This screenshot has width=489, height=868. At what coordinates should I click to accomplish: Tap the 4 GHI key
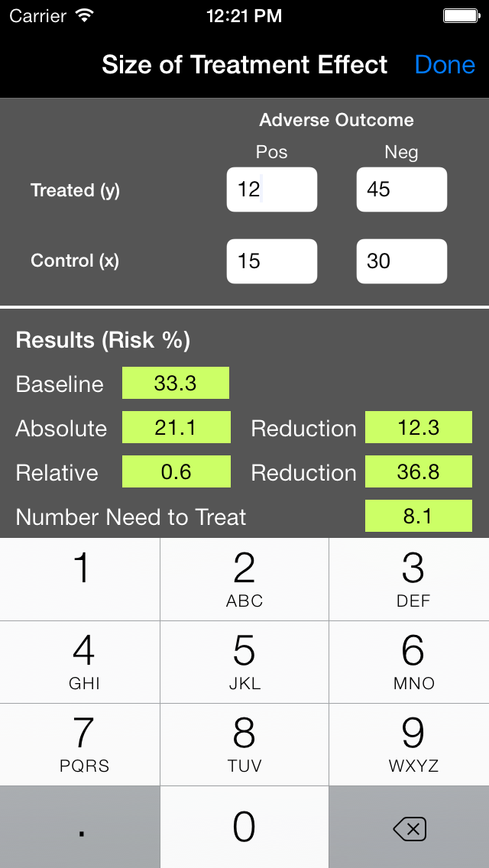[79, 662]
